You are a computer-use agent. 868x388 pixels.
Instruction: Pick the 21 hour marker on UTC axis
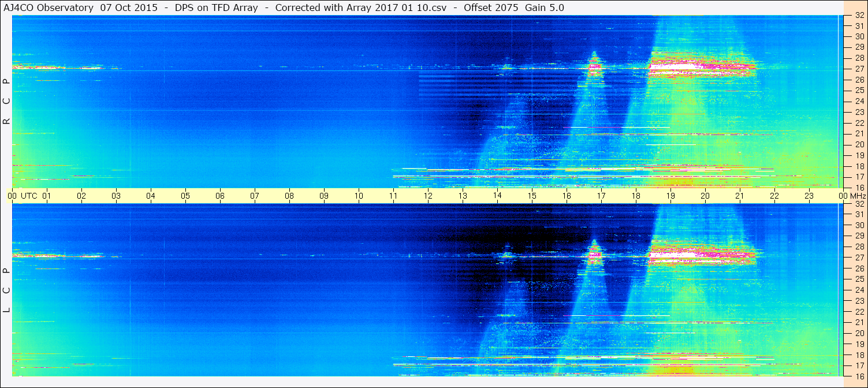740,196
